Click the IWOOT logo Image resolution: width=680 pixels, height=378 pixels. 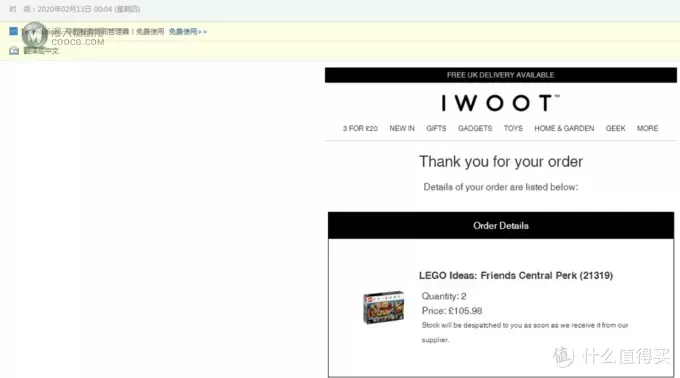(500, 103)
